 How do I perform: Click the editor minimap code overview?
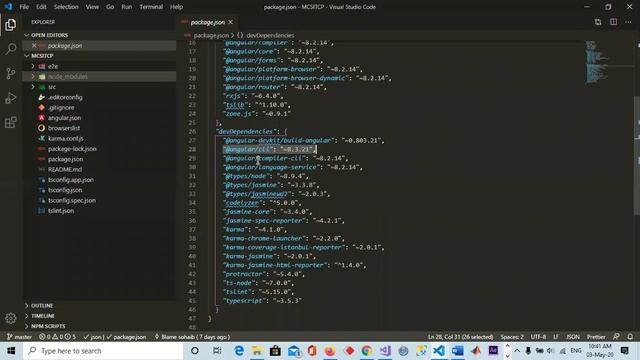coord(597,62)
